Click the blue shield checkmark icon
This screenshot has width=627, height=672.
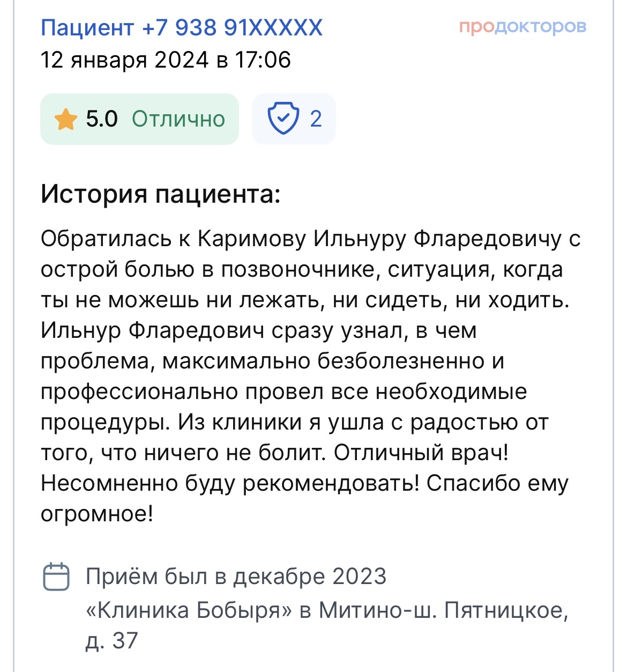point(283,119)
